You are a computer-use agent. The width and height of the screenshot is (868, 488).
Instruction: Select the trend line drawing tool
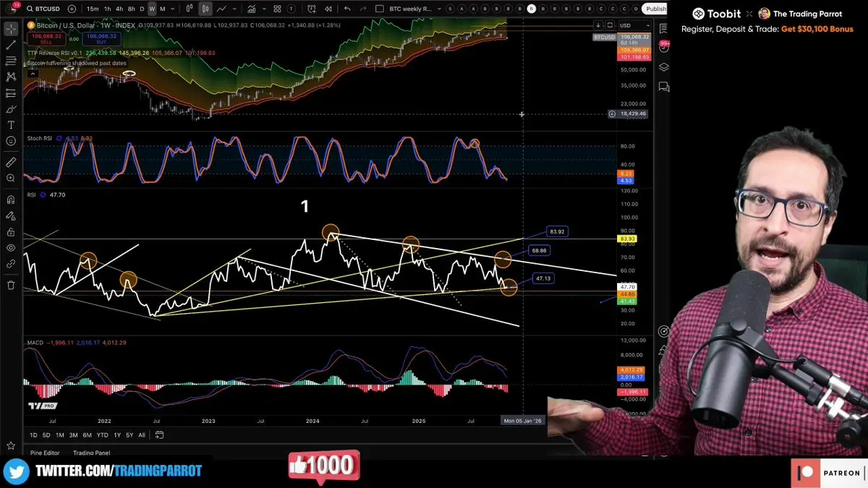(x=11, y=45)
